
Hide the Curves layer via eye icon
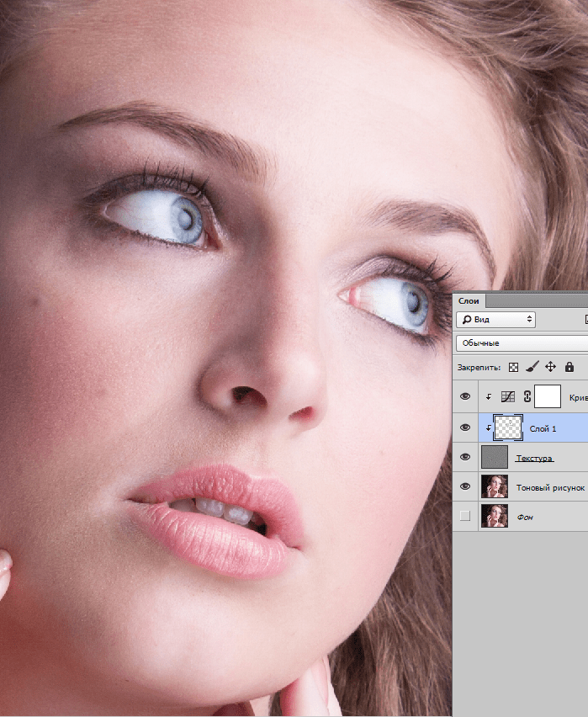click(x=465, y=397)
